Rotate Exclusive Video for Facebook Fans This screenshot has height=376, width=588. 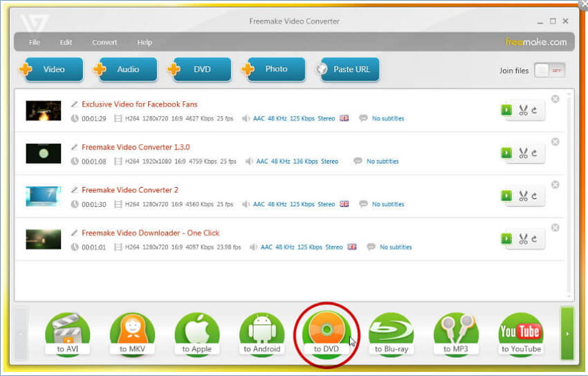click(534, 110)
